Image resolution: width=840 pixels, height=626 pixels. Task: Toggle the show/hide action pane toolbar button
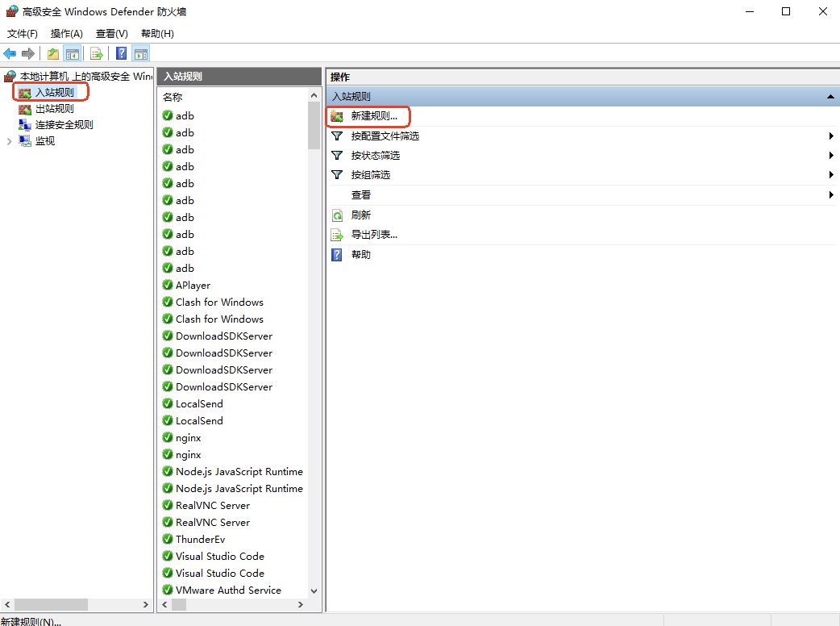tap(141, 54)
